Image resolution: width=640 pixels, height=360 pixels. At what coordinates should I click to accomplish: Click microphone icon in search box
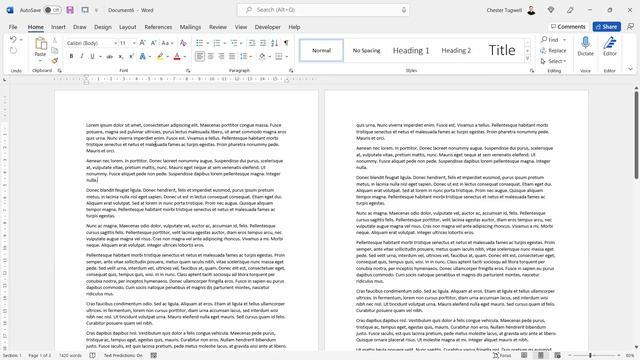[404, 10]
